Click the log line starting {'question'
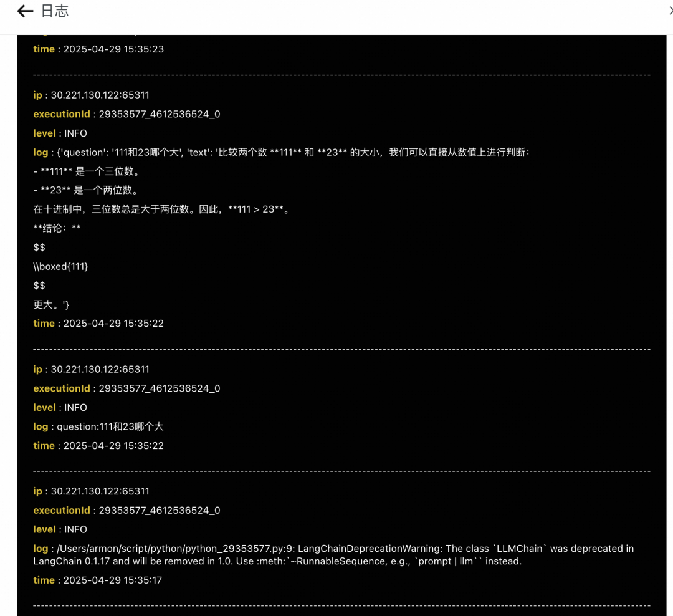 pyautogui.click(x=293, y=152)
